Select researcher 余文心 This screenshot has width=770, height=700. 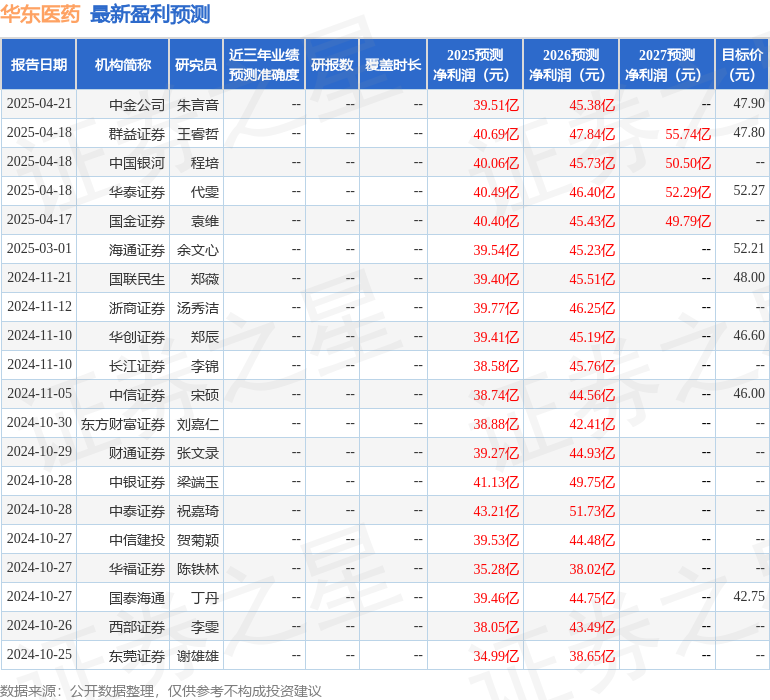(x=197, y=250)
